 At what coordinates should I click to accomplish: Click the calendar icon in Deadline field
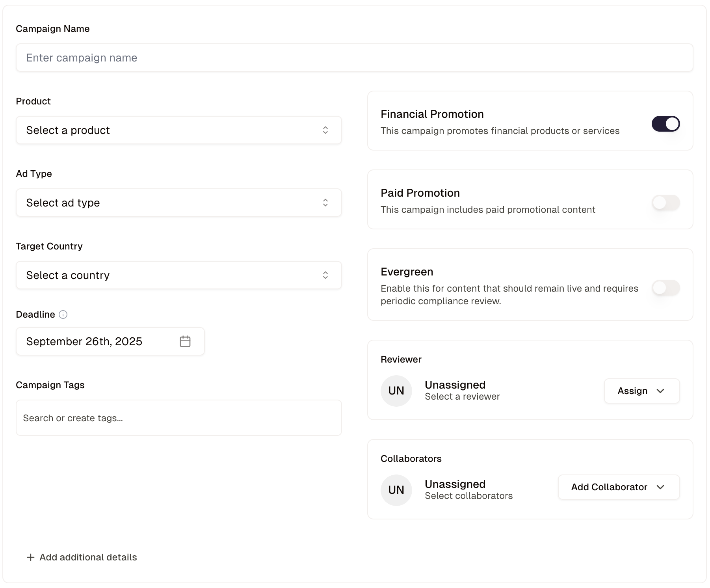pyautogui.click(x=185, y=341)
